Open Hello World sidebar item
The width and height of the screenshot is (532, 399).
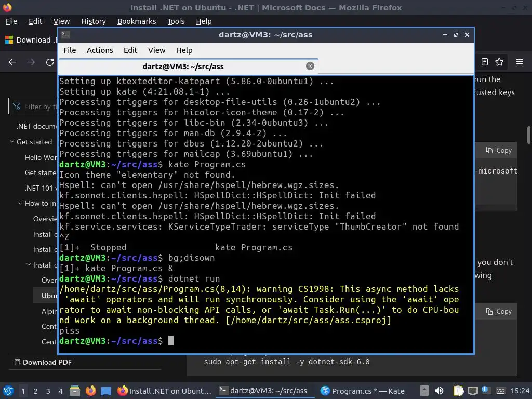[x=41, y=157]
